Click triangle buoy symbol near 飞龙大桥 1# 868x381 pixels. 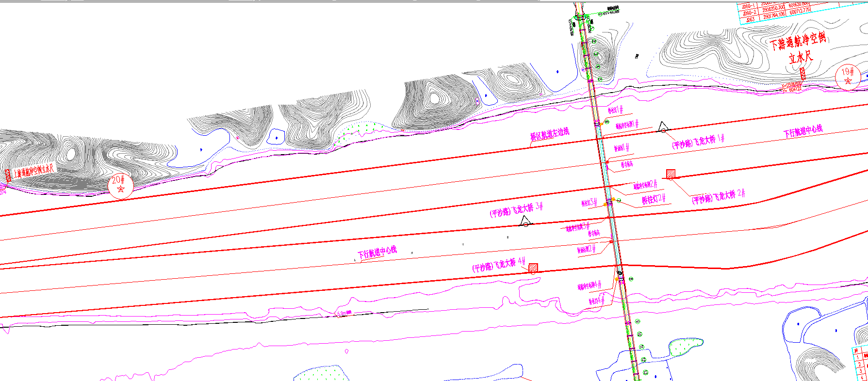tap(663, 127)
